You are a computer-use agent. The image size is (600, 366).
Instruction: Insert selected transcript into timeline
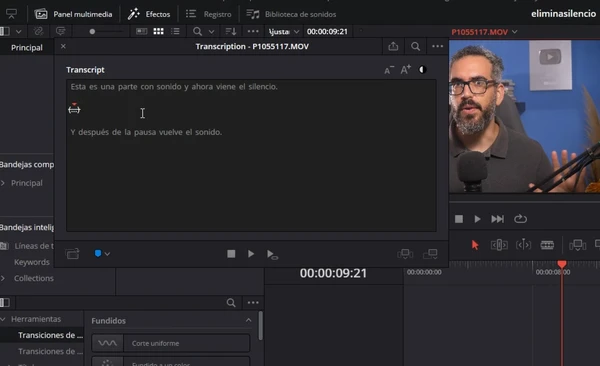(405, 253)
